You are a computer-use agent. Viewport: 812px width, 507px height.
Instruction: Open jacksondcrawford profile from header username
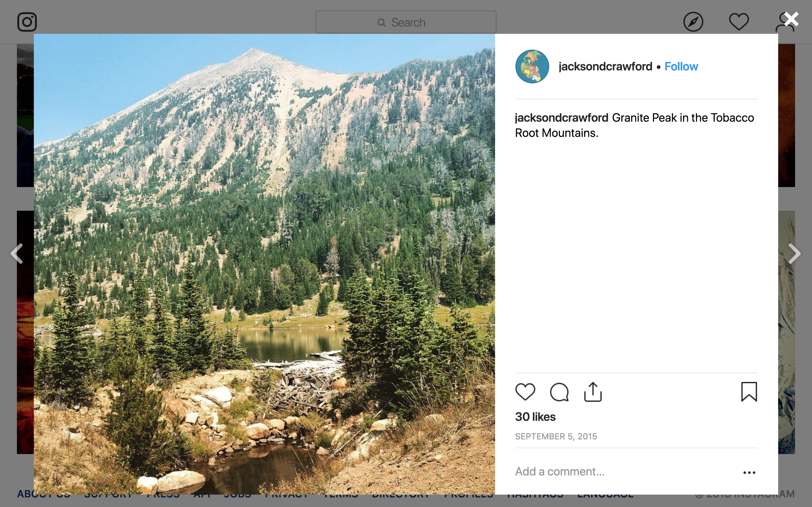click(x=605, y=66)
